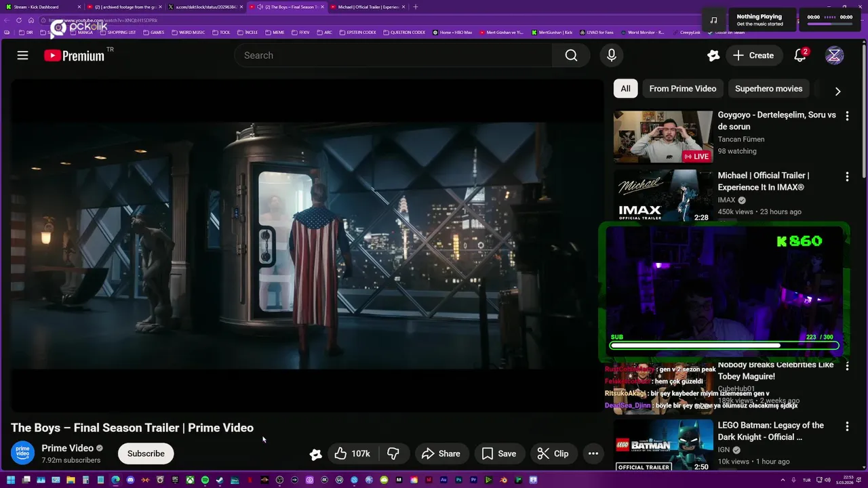
Task: Click the sparkle Ask icon beside Like
Action: click(315, 454)
